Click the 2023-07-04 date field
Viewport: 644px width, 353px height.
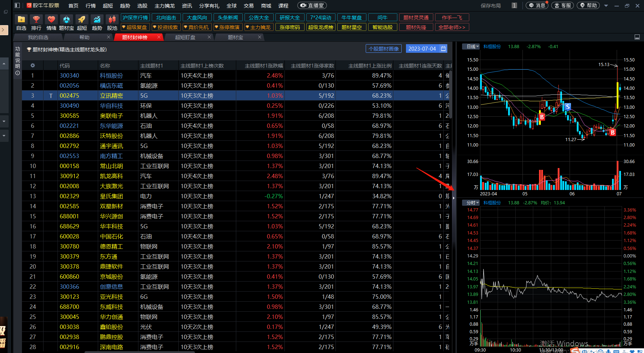(422, 48)
